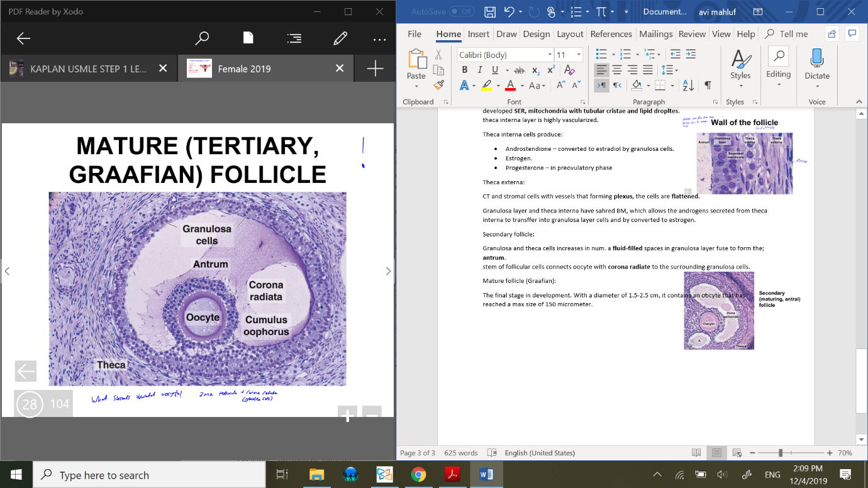Add a new tab in Xodo
Viewport: 868px width, 488px height.
click(375, 69)
